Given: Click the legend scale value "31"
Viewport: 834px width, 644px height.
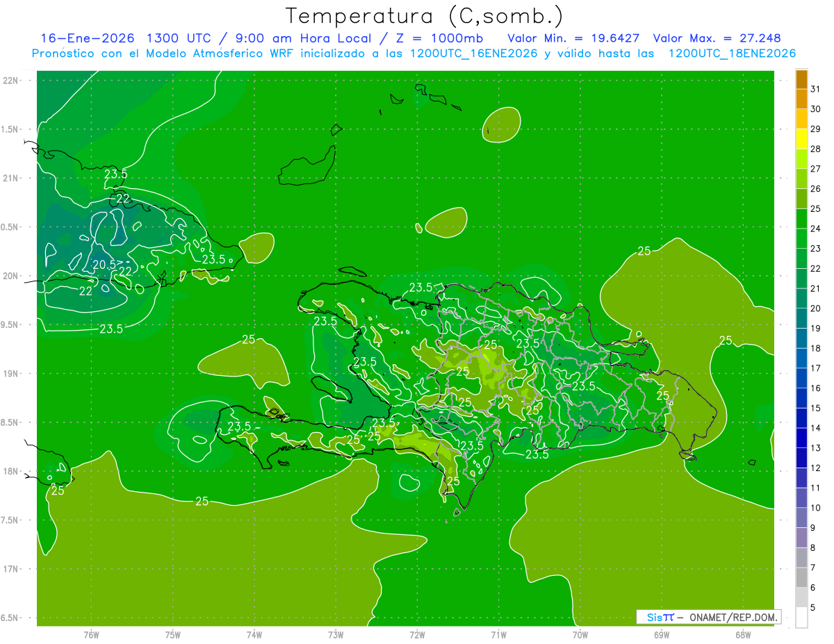Looking at the screenshot, I should (x=815, y=89).
